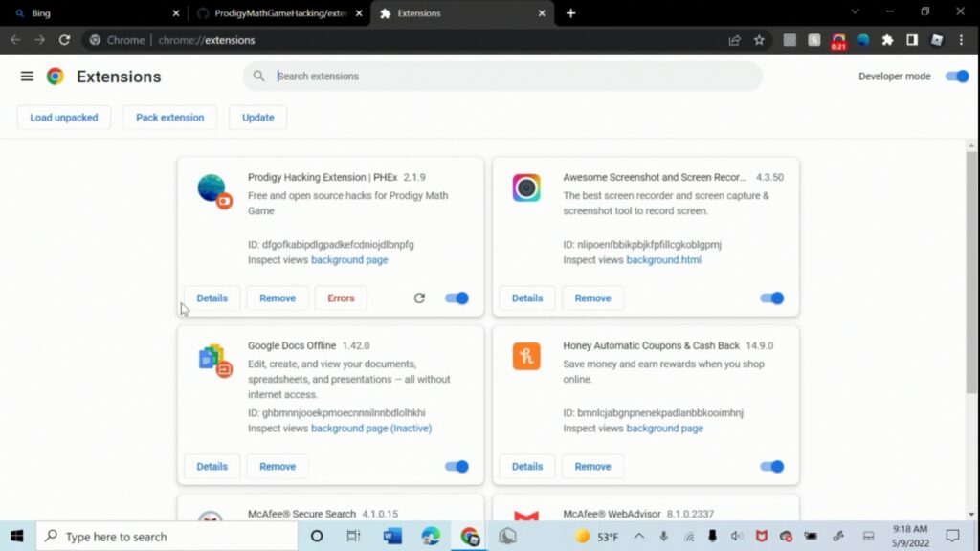Image resolution: width=980 pixels, height=551 pixels.
Task: Open Cortana from the taskbar
Action: click(x=317, y=536)
